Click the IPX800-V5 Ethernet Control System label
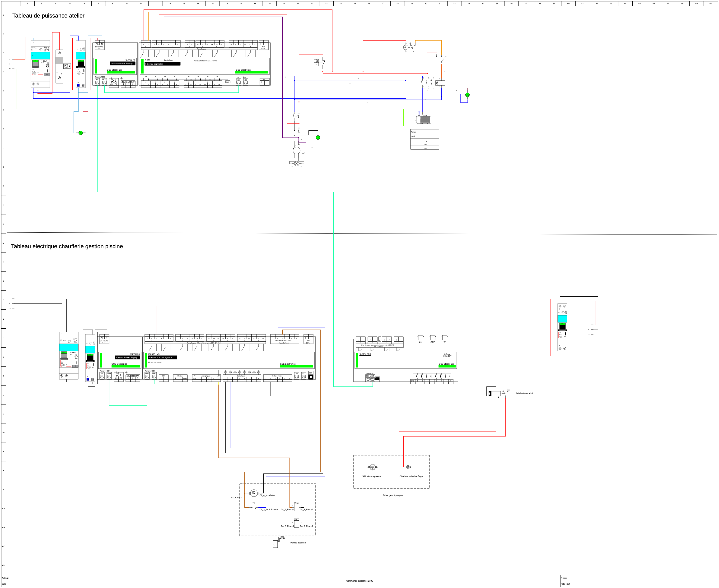719x588 pixels. point(162,357)
